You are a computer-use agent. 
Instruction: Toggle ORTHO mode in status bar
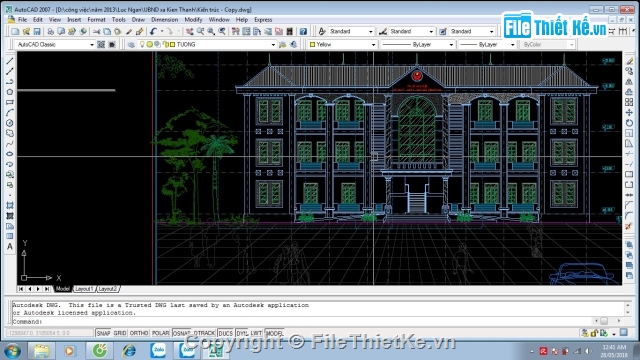tap(139, 333)
